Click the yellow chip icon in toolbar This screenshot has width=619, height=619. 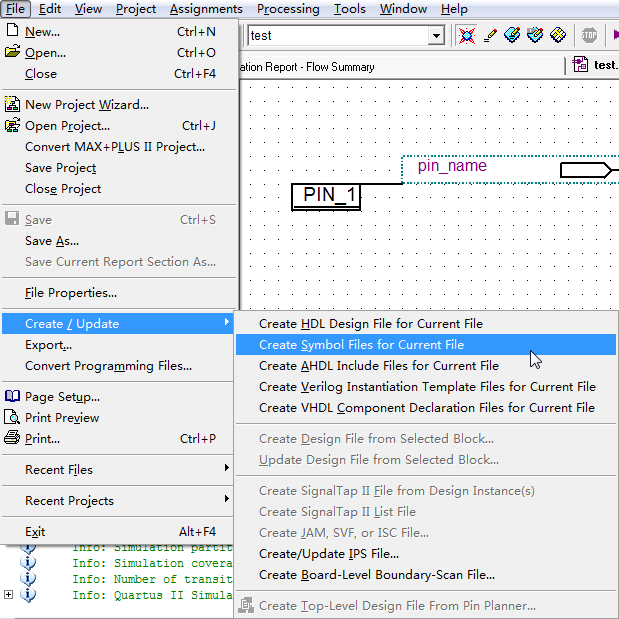(559, 36)
